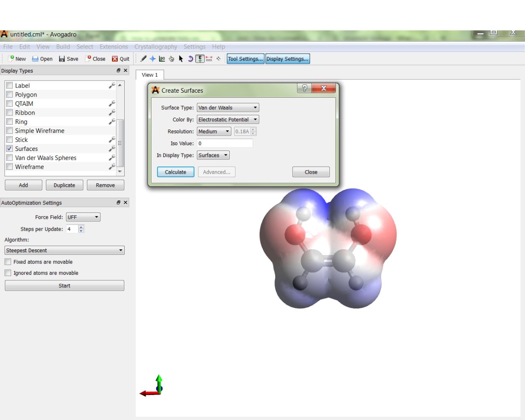Click the Add display type button
The width and height of the screenshot is (525, 420).
point(24,185)
